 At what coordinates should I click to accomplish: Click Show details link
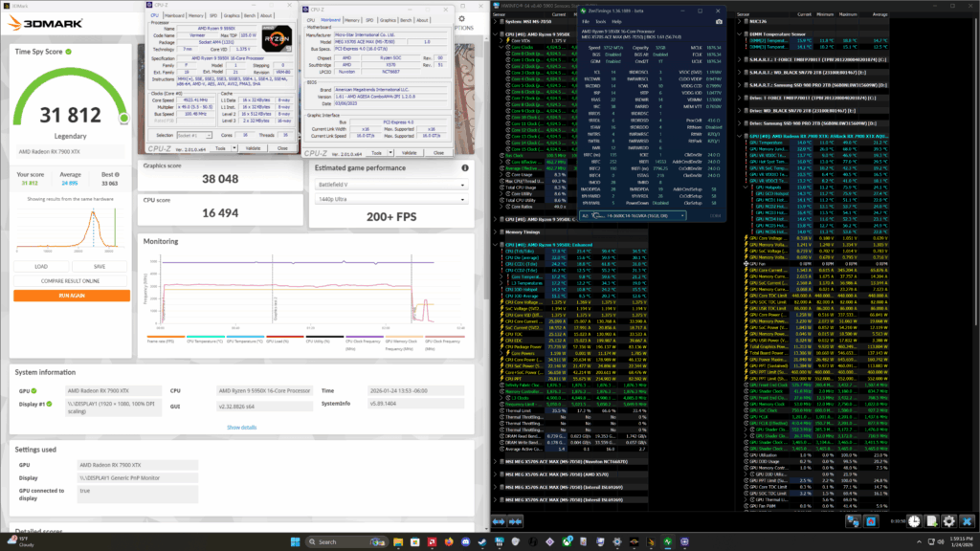(x=241, y=428)
